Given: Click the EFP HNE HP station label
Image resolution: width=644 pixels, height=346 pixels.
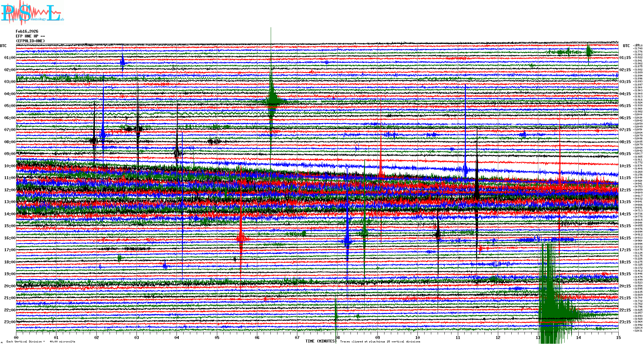Looking at the screenshot, I should (30, 36).
